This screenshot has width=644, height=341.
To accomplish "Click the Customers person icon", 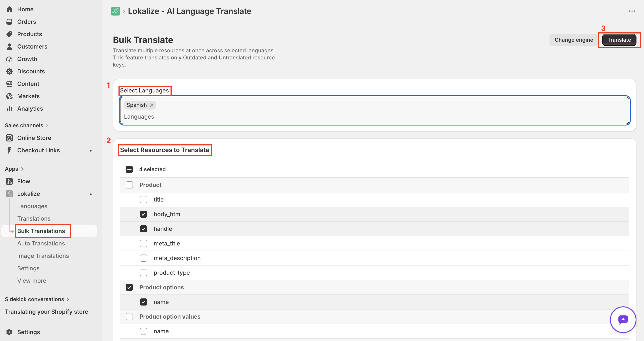I will [9, 47].
